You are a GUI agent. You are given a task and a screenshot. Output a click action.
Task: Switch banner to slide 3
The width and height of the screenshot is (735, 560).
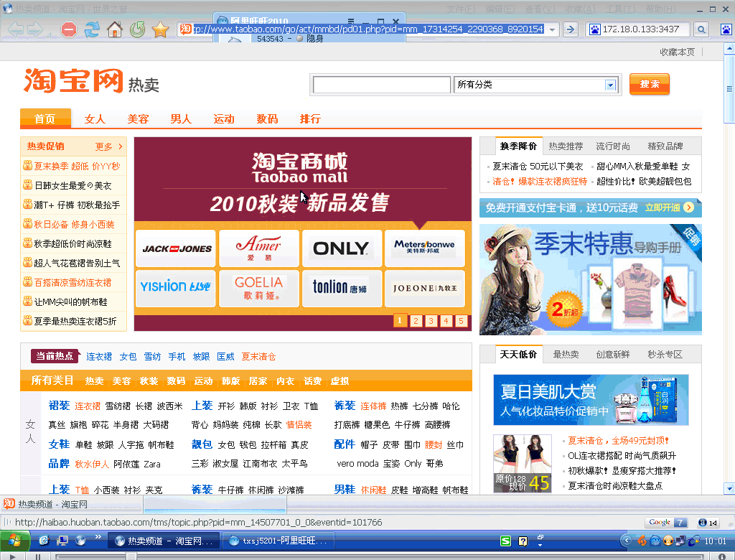tap(431, 321)
